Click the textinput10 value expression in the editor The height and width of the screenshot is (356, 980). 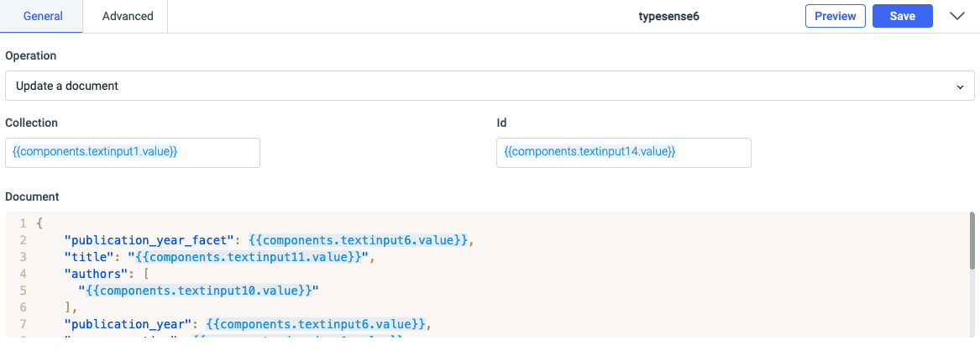[199, 291]
